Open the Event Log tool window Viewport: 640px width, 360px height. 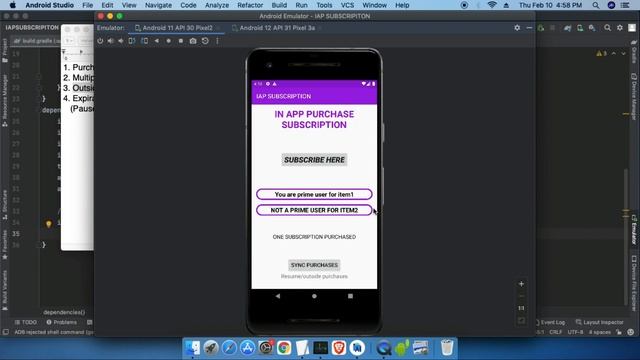[x=550, y=322]
